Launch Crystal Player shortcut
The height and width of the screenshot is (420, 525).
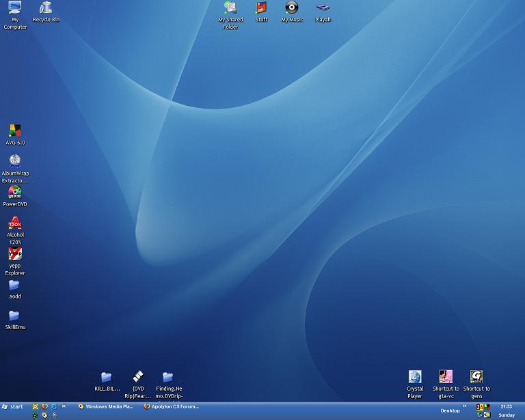415,377
